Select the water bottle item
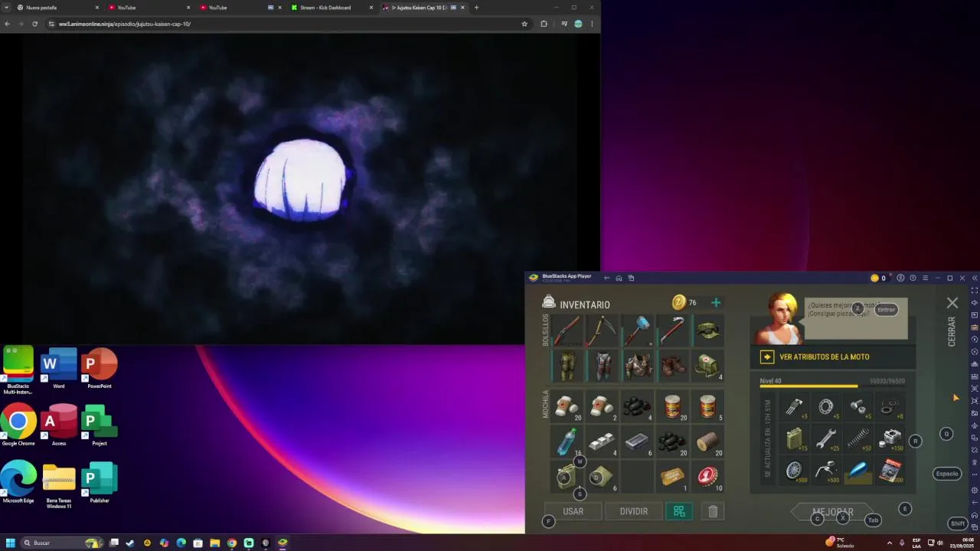Screen dimensions: 980x551 567,441
